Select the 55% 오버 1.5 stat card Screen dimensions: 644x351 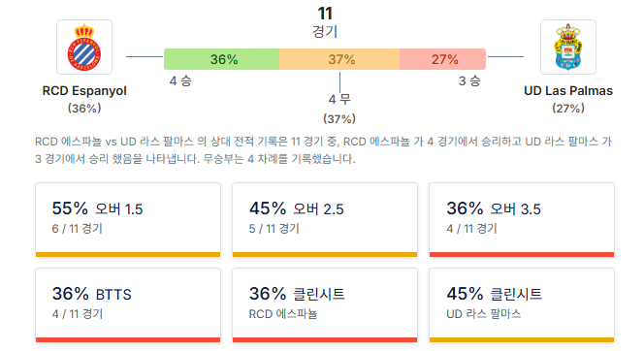(x=128, y=220)
